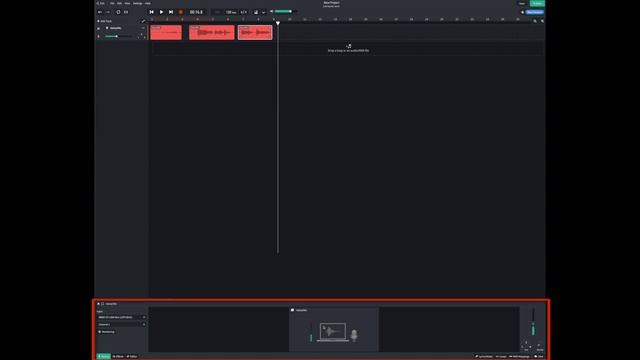Click the blue button below Publish

534,12
